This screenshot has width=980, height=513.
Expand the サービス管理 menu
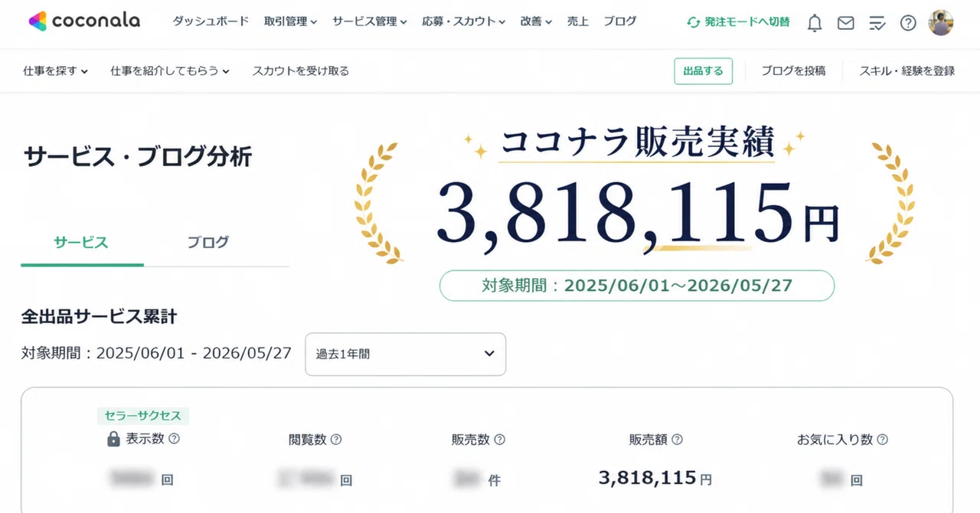[370, 21]
